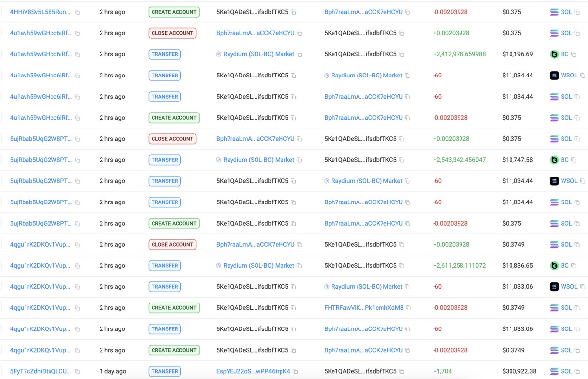
Task: Copy the 5FyT7cZdhiDtxQLCU signature
Action: [x=77, y=372]
